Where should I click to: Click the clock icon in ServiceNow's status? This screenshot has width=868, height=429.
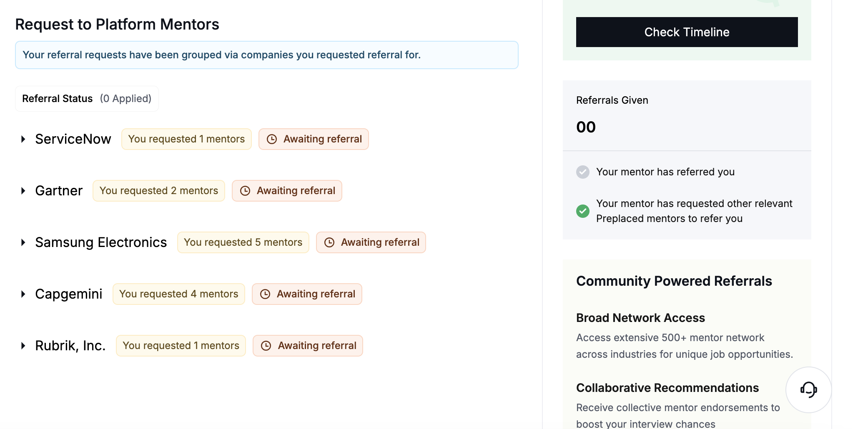(x=272, y=139)
